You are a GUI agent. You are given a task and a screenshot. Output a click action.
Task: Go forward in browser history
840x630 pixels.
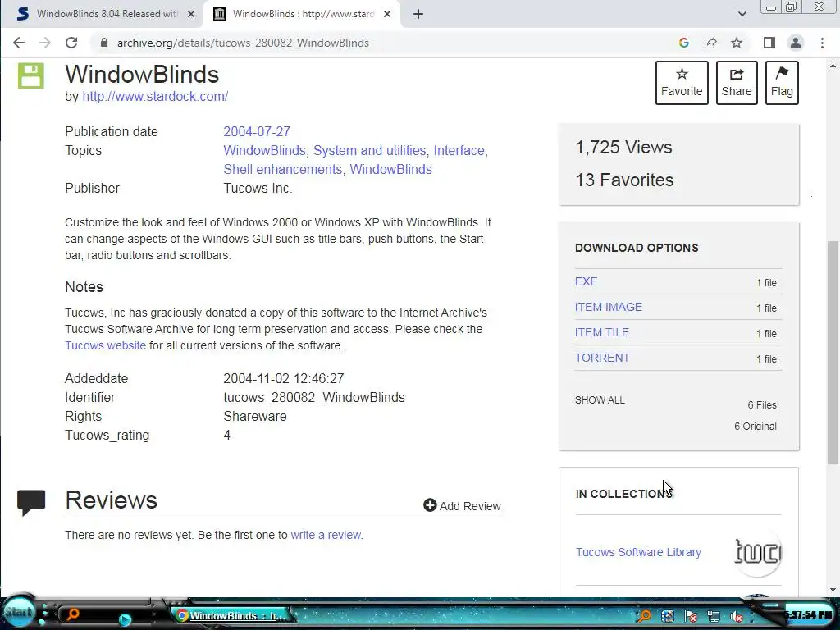tap(45, 43)
